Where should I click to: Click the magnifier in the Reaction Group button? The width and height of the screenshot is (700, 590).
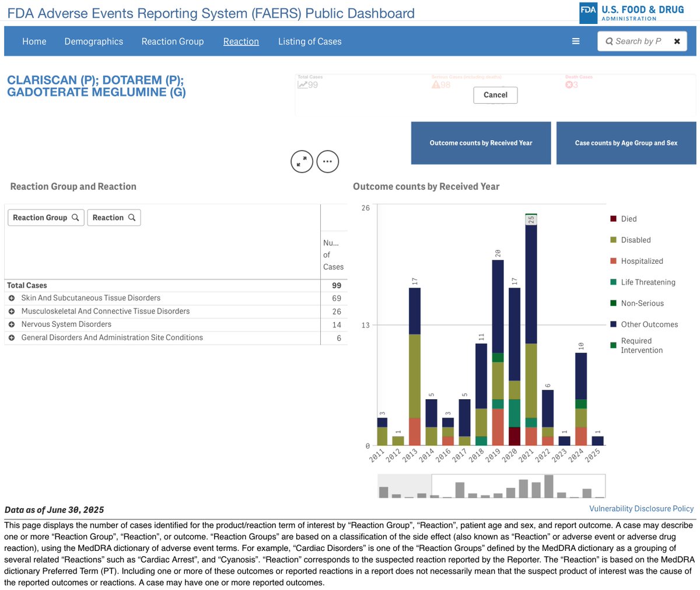click(x=75, y=218)
